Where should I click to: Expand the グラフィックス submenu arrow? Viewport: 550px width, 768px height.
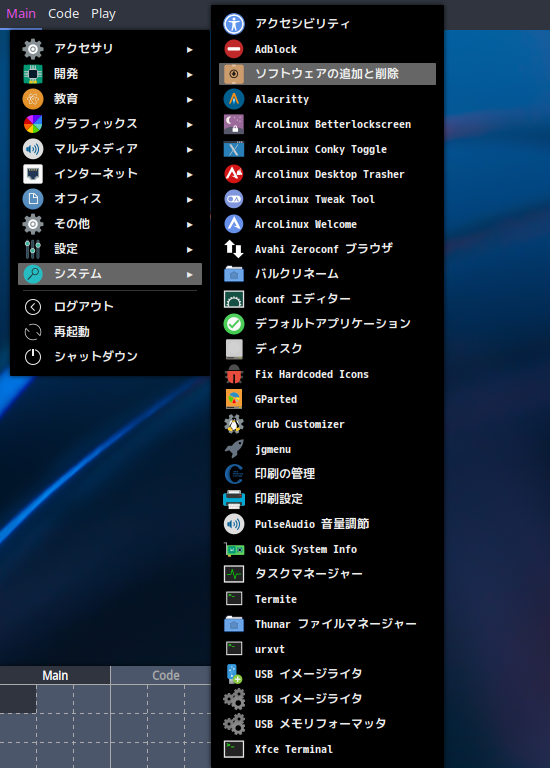(190, 124)
